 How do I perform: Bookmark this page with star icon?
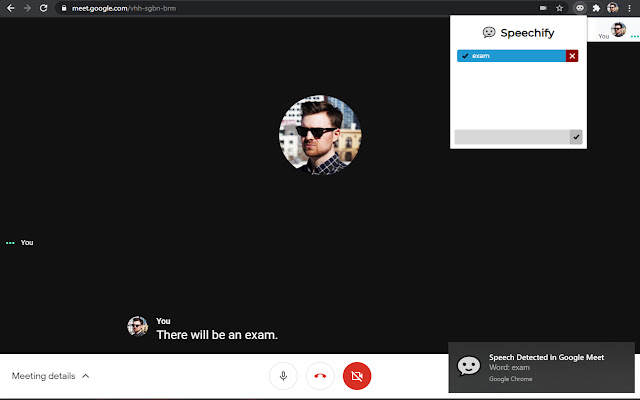tap(560, 8)
